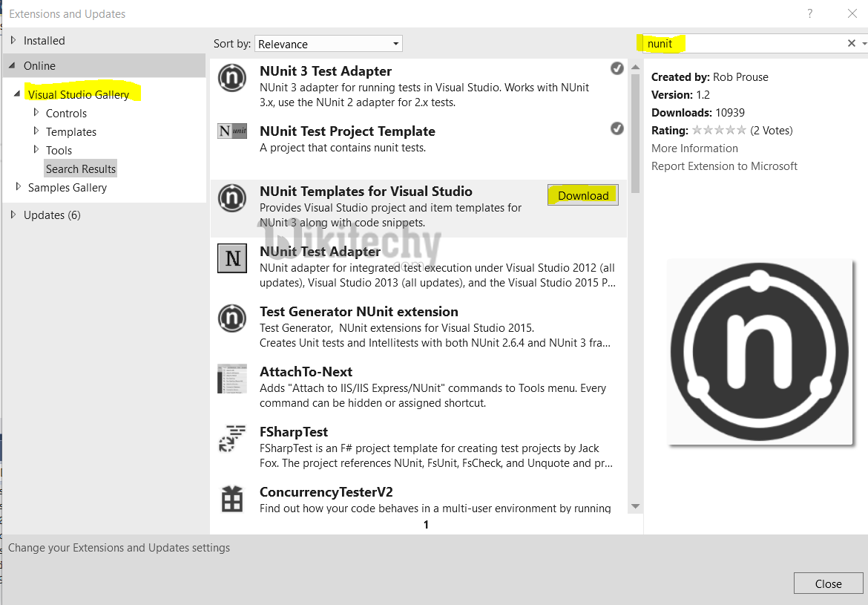The width and height of the screenshot is (868, 605).
Task: Click the installed checkmark on NUnit 3 Test Adapter
Action: coord(617,68)
